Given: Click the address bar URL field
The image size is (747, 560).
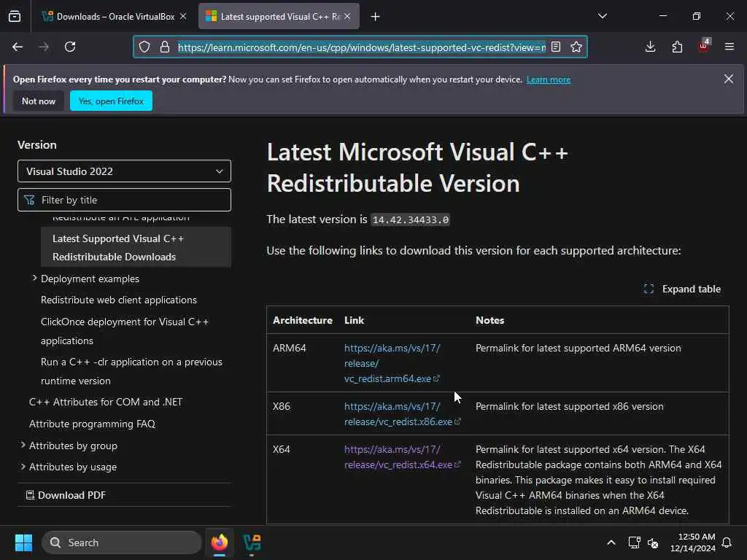Looking at the screenshot, I should pyautogui.click(x=362, y=47).
